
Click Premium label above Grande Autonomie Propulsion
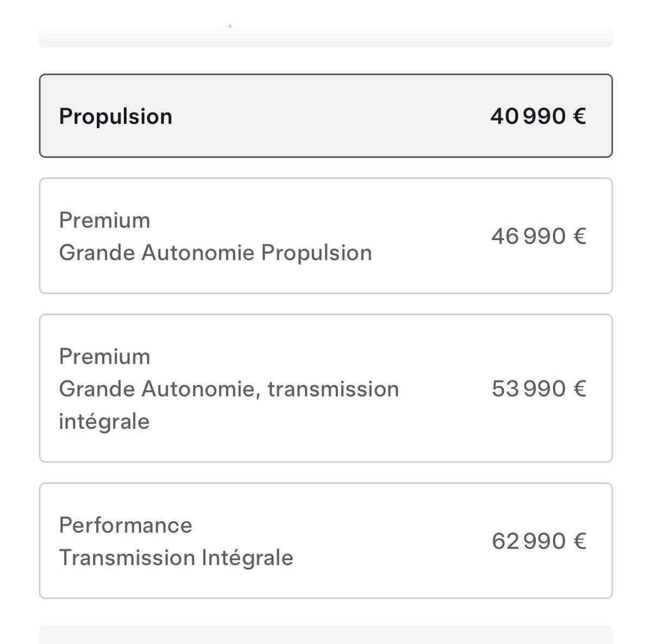coord(104,220)
